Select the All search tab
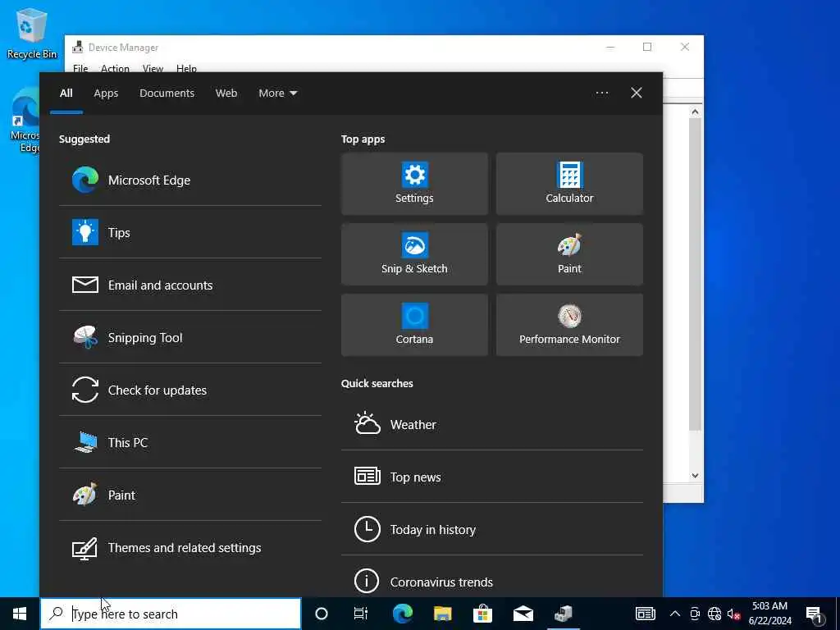 pos(66,94)
